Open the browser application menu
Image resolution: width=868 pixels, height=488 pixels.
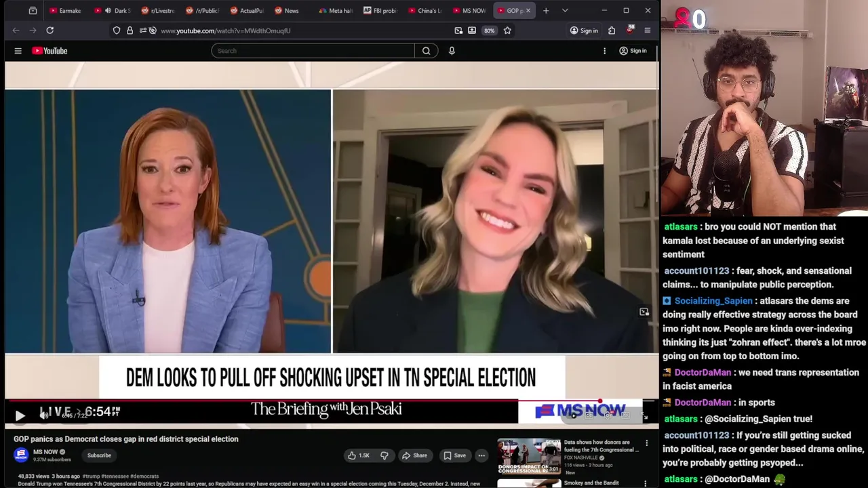[x=648, y=30]
